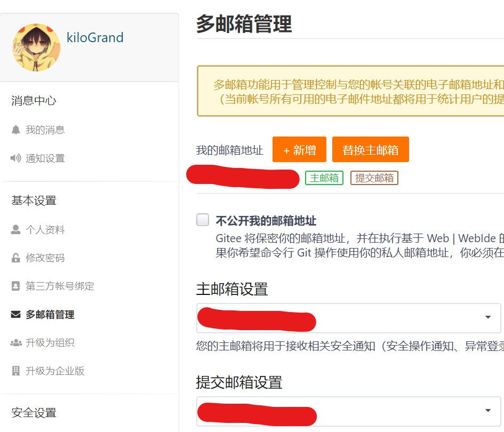Select the building icon for 升级为企业版
504x432 pixels.
tap(16, 371)
